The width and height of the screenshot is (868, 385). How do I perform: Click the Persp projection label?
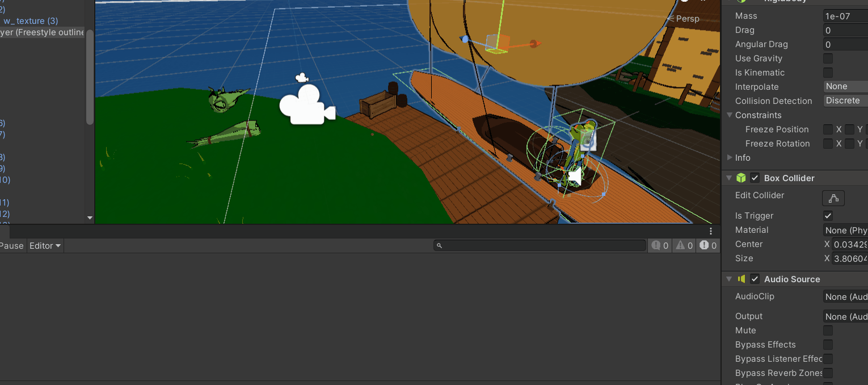click(688, 19)
